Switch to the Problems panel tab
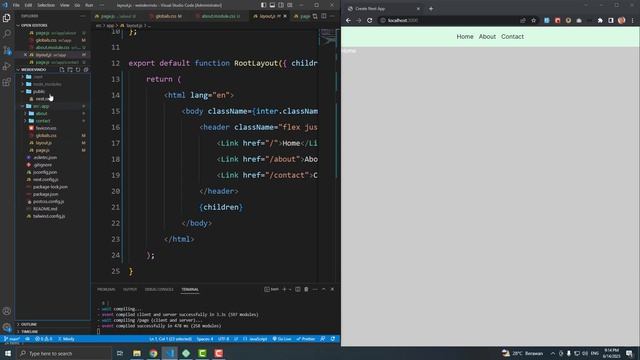The height and width of the screenshot is (360, 640). [x=106, y=289]
